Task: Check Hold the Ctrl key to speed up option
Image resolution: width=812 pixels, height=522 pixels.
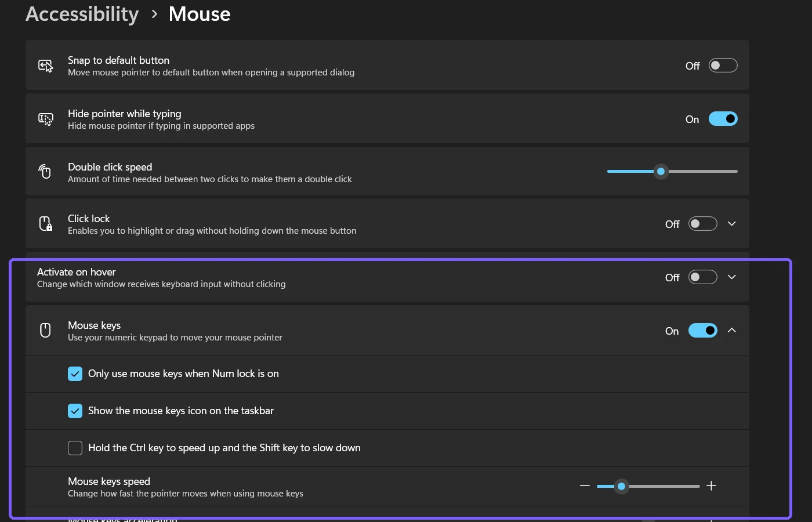Action: (75, 448)
